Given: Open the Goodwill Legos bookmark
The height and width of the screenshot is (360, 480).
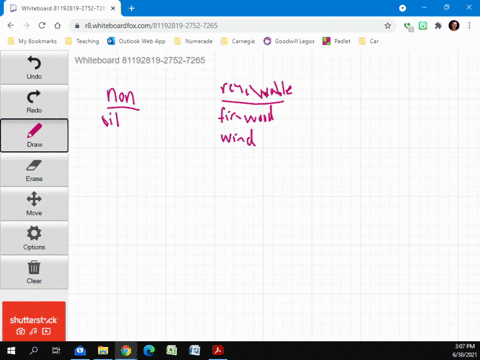Looking at the screenshot, I should [x=289, y=41].
